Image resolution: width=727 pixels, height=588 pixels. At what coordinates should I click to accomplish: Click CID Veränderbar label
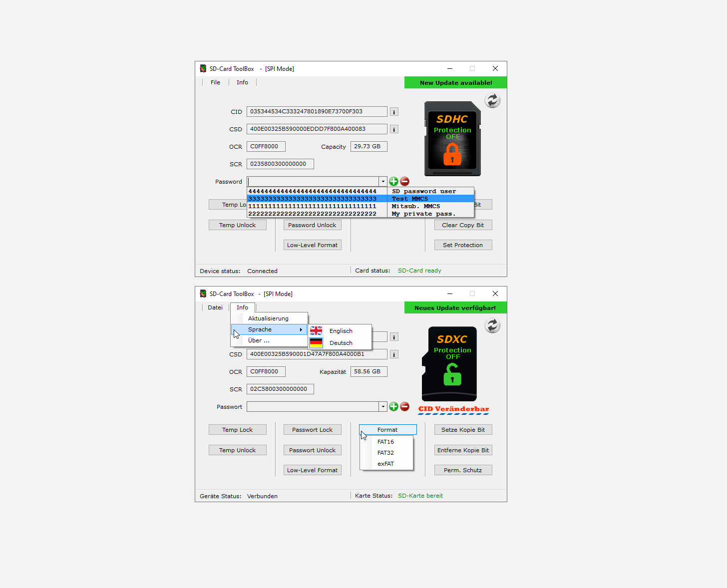click(x=453, y=409)
